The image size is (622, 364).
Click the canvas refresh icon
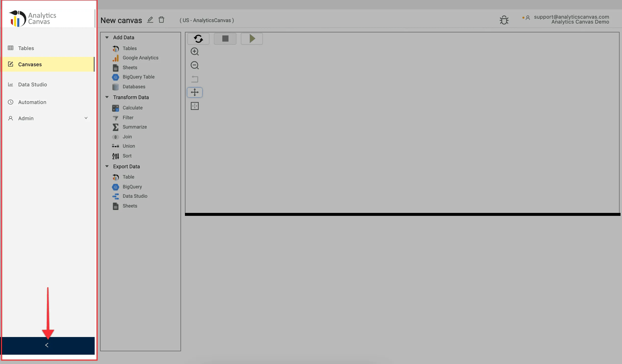(x=198, y=39)
